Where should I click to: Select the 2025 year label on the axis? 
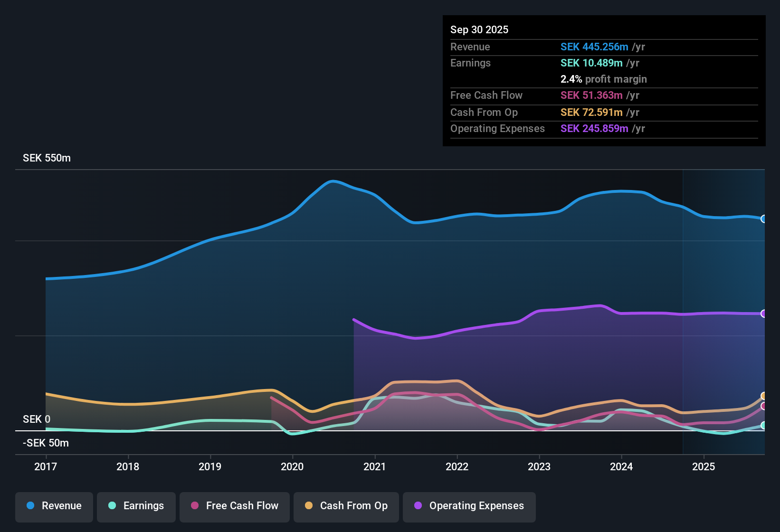[x=704, y=467]
